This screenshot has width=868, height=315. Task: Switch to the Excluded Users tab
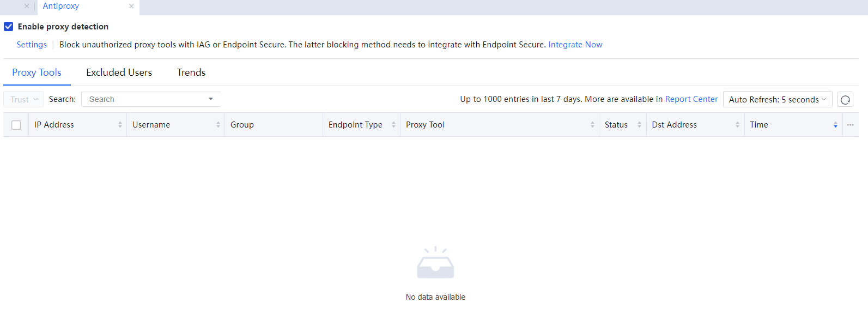[119, 72]
